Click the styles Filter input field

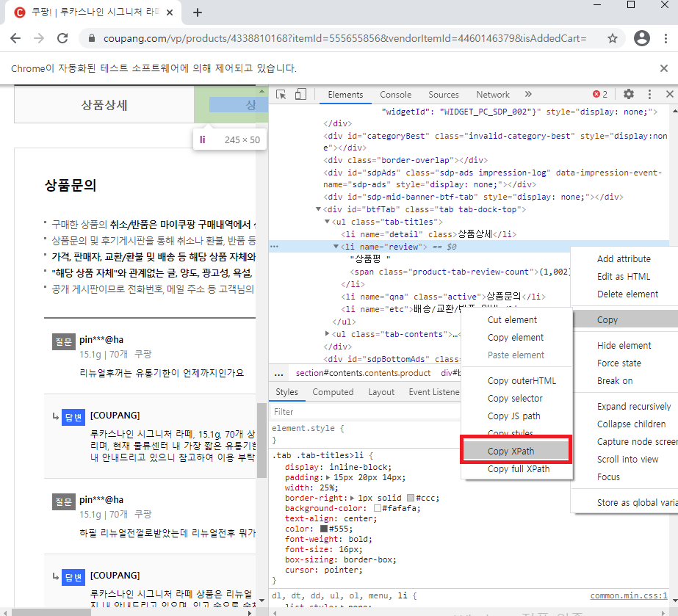(x=365, y=412)
